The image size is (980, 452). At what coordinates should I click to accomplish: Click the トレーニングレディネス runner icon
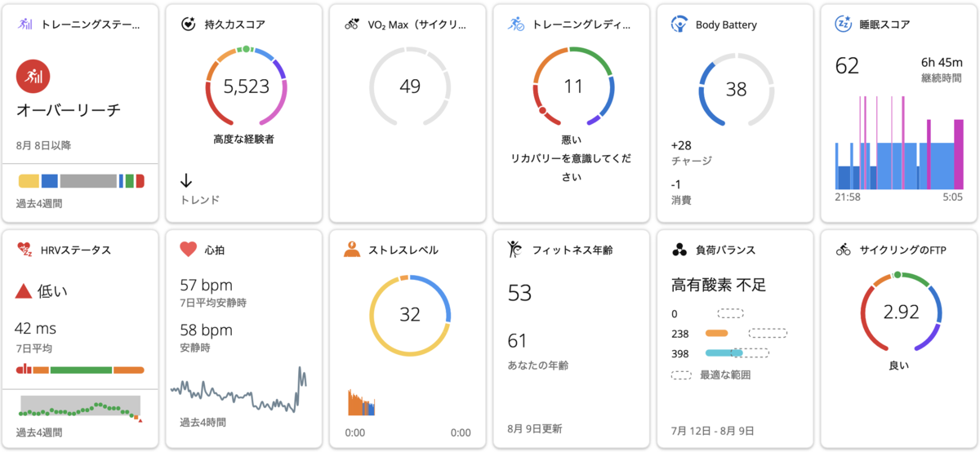(x=515, y=24)
